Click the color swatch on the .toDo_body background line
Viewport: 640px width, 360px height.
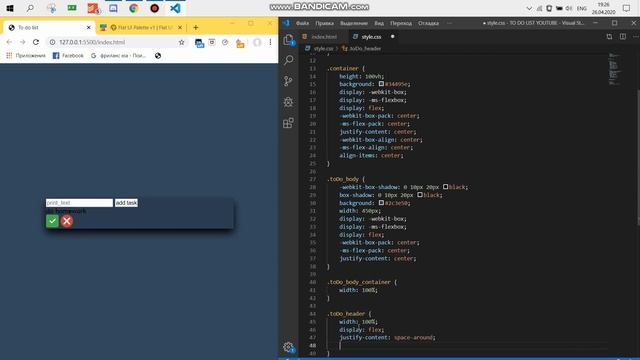[x=381, y=202]
